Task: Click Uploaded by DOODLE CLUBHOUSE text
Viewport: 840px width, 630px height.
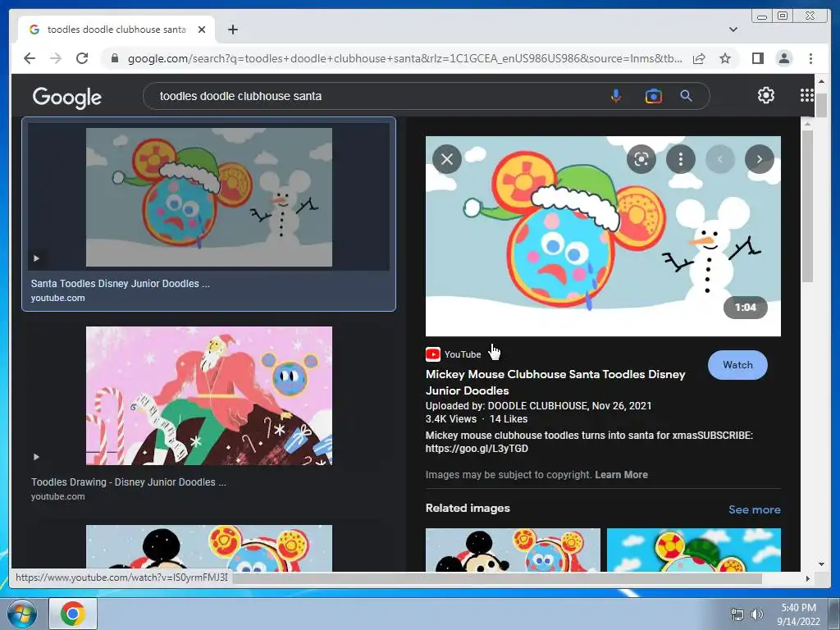Action: click(x=538, y=405)
